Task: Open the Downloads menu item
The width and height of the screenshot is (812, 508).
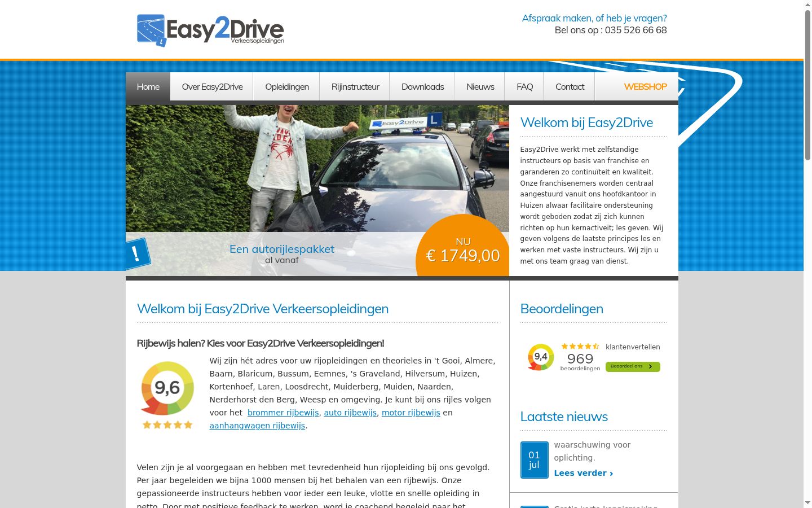Action: tap(422, 86)
